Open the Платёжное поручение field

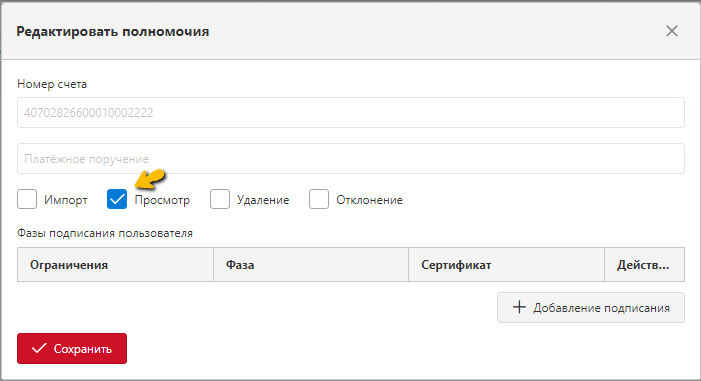350,159
